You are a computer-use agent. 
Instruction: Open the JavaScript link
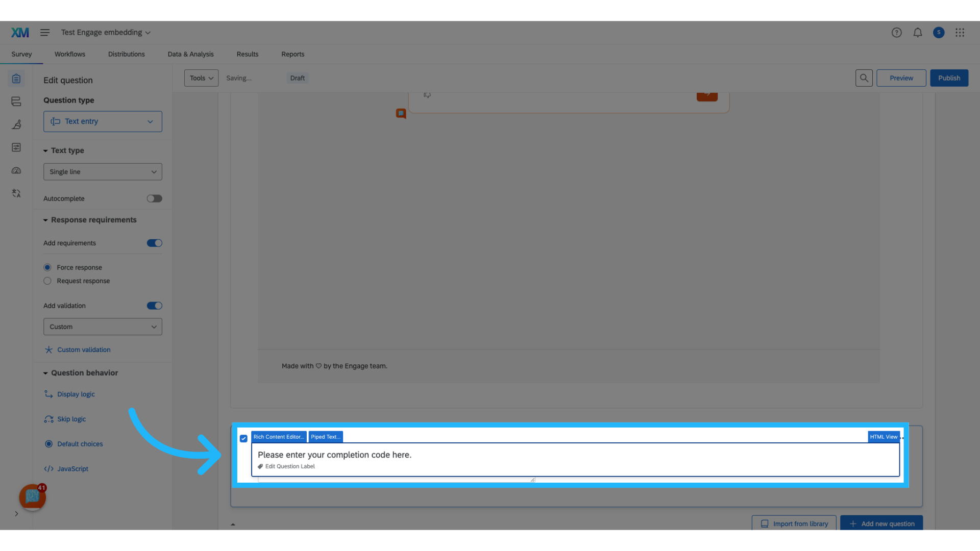(x=72, y=469)
